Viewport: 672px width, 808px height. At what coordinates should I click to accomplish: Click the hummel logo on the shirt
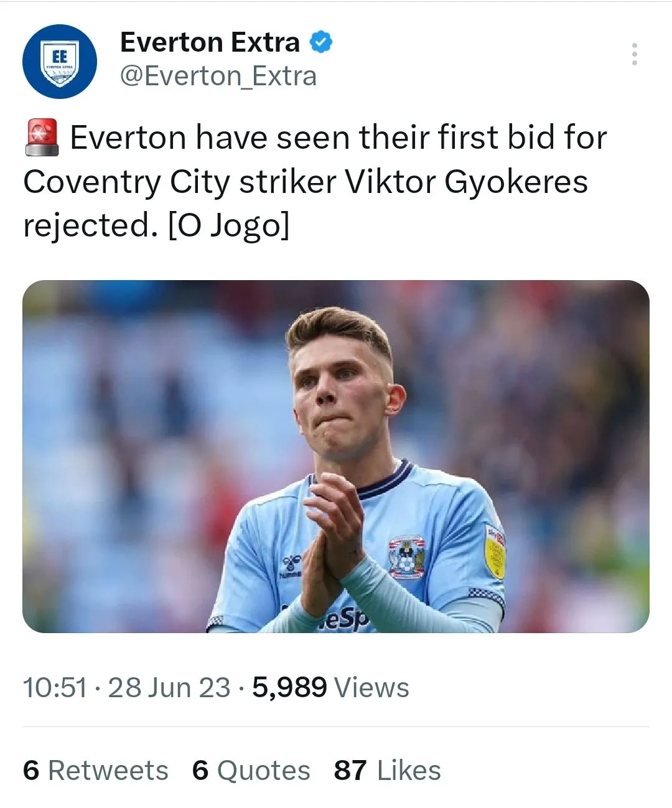291,565
